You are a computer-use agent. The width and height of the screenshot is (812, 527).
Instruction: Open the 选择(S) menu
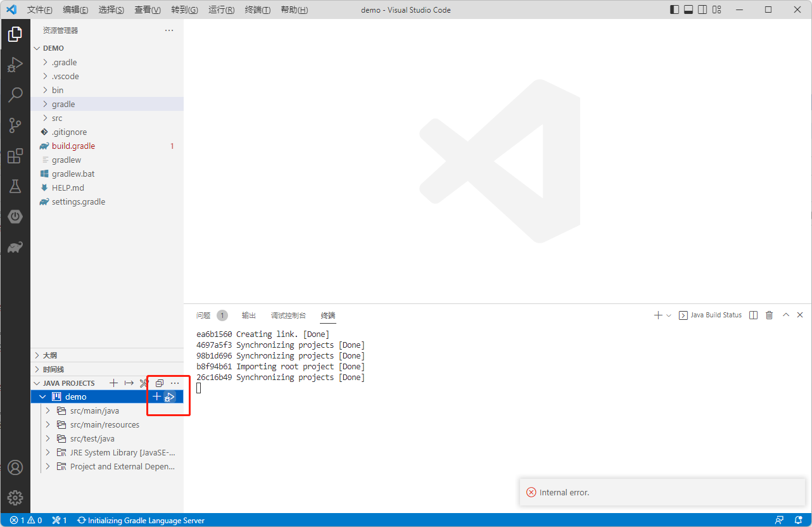click(111, 10)
